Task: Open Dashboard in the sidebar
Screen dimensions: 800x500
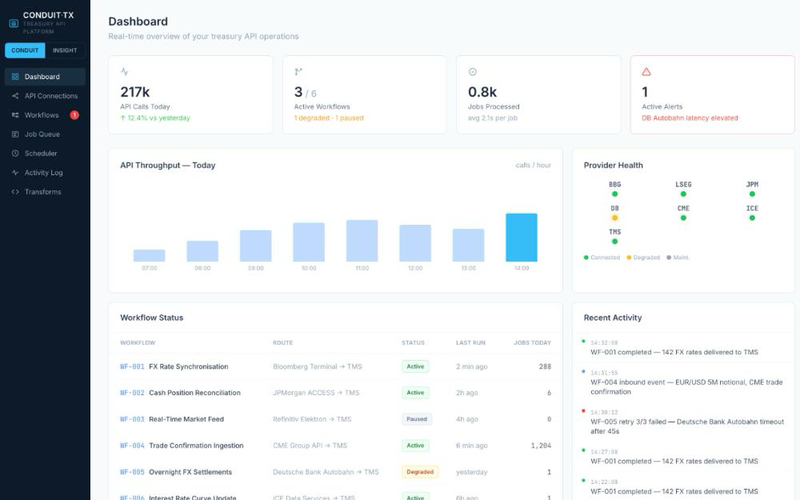Action: click(x=45, y=77)
